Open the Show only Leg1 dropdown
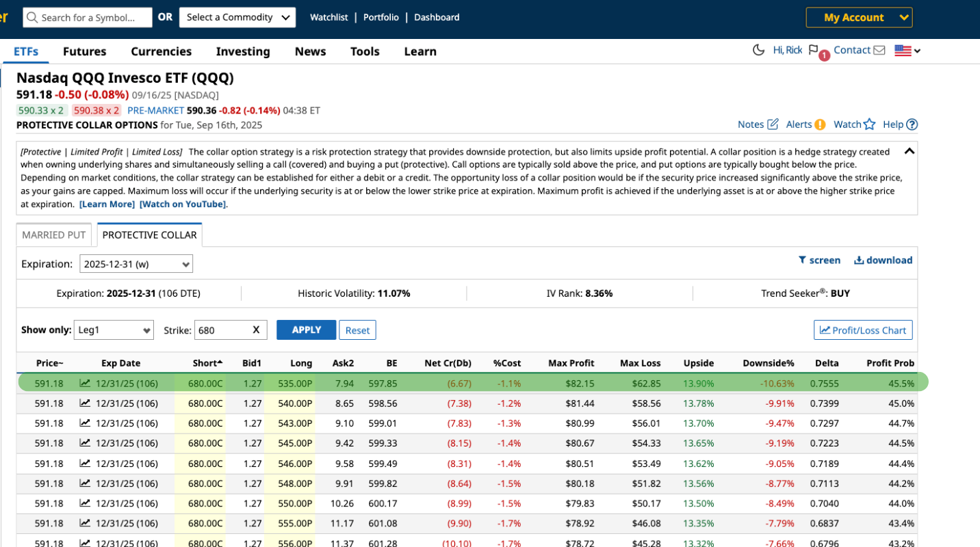Screen dimensions: 980x547 pyautogui.click(x=114, y=330)
